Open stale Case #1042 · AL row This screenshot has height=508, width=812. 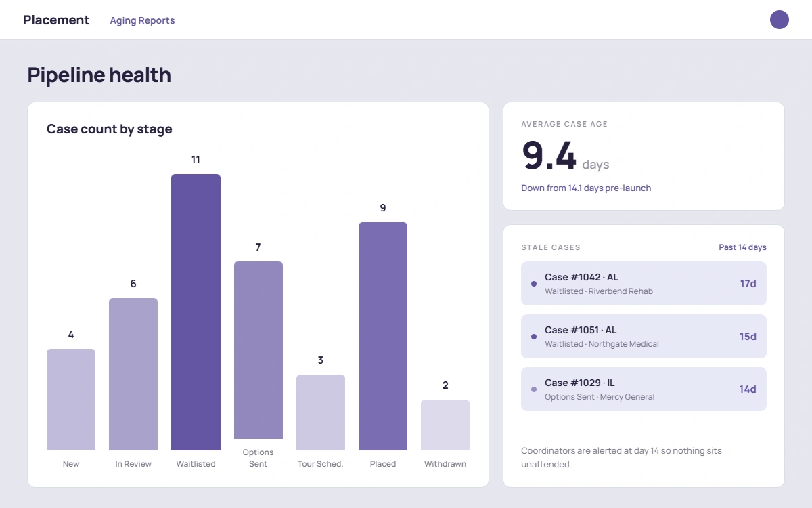click(x=644, y=283)
